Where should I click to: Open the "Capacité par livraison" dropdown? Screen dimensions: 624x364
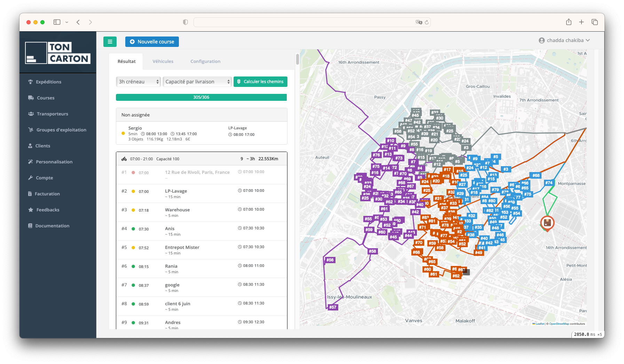(x=197, y=81)
